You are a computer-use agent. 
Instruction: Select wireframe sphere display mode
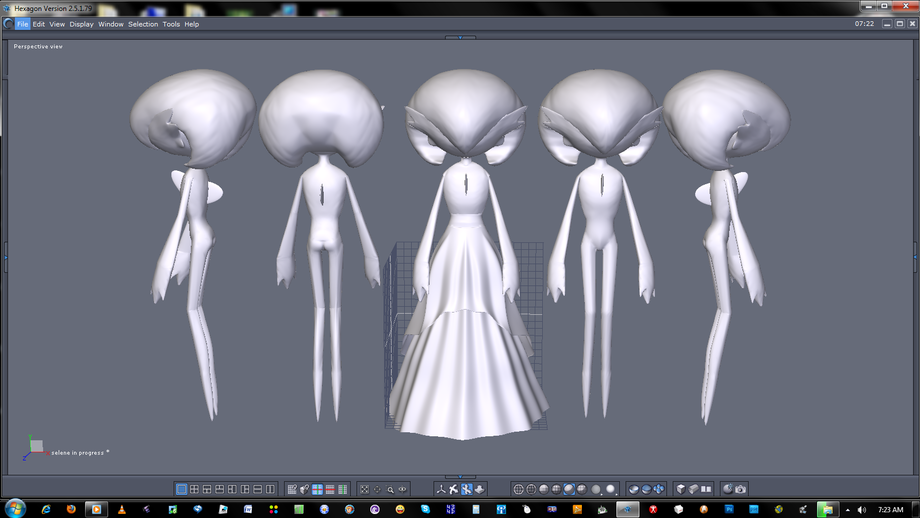click(x=518, y=489)
